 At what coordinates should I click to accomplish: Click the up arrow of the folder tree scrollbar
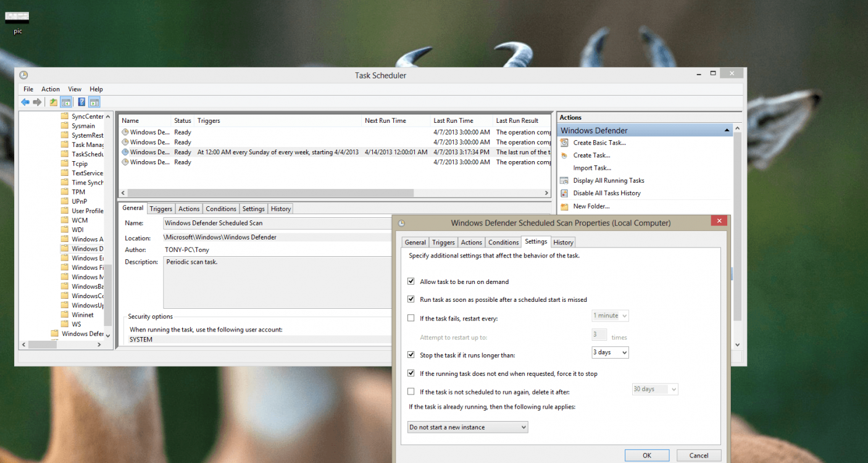pyautogui.click(x=108, y=116)
